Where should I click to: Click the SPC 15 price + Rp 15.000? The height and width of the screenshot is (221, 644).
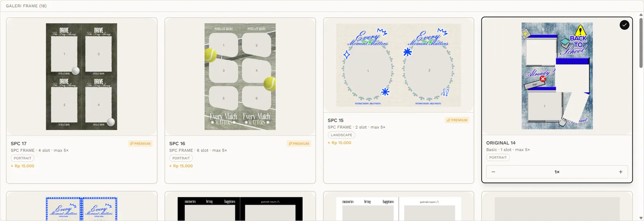(x=339, y=143)
